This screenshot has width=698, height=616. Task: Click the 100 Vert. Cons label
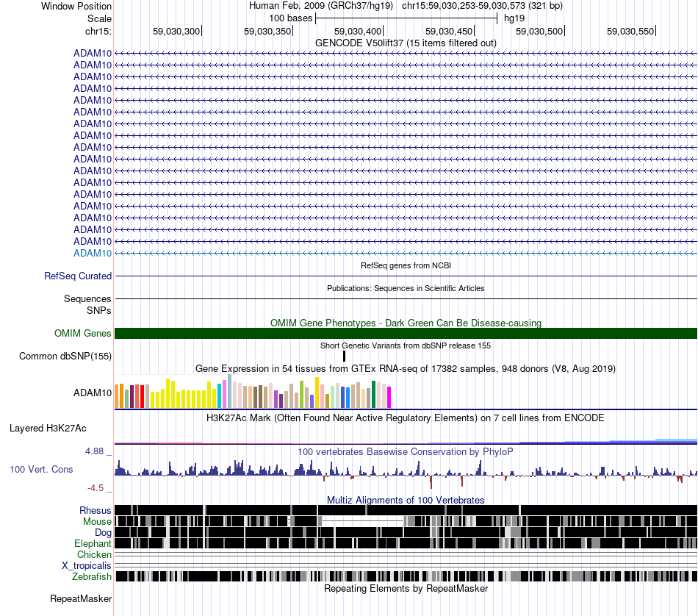pos(41,470)
